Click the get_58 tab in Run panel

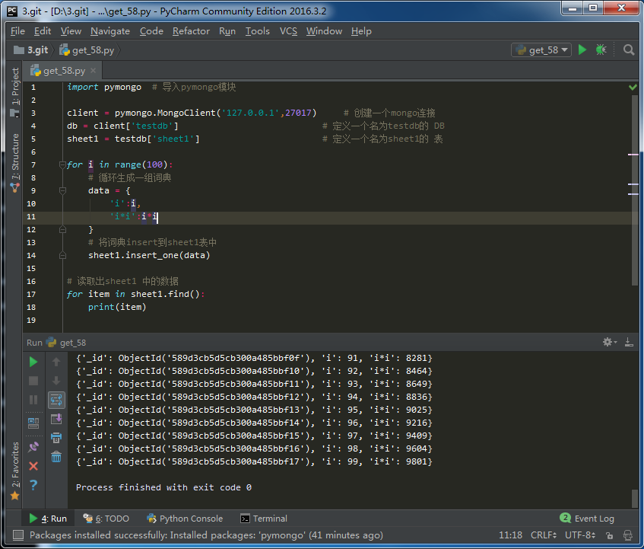click(66, 342)
